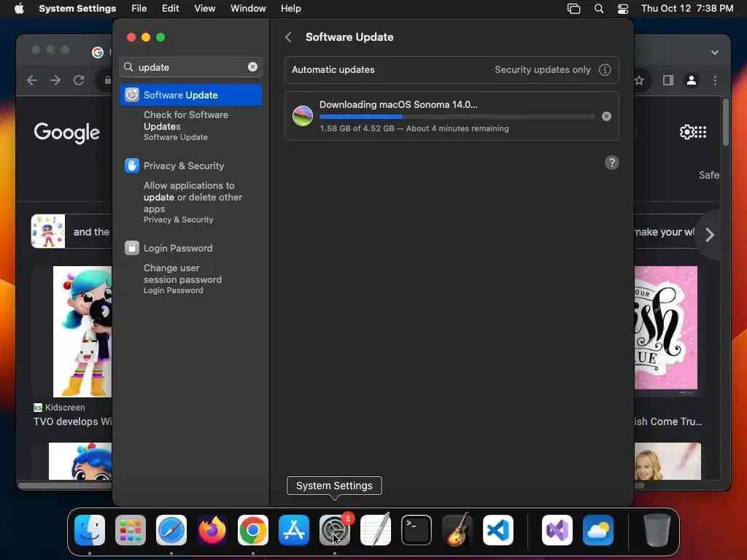The height and width of the screenshot is (560, 747).
Task: Open the Edit menu
Action: point(171,9)
